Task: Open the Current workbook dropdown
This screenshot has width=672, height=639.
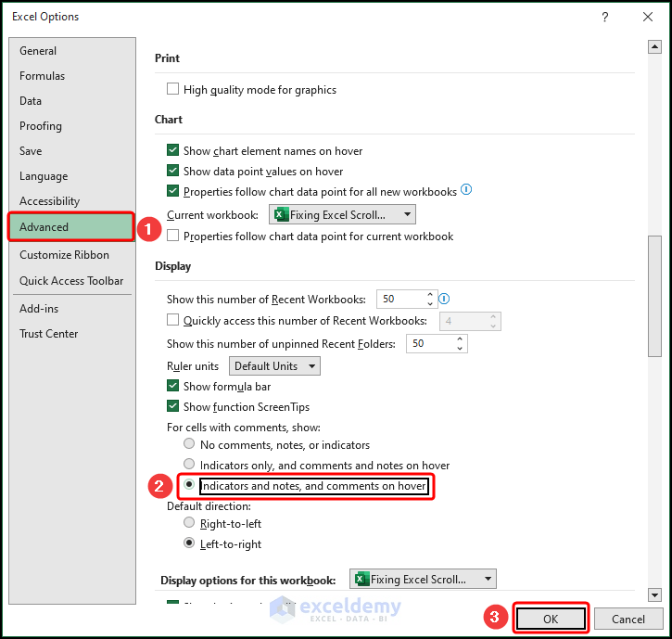Action: click(x=342, y=214)
